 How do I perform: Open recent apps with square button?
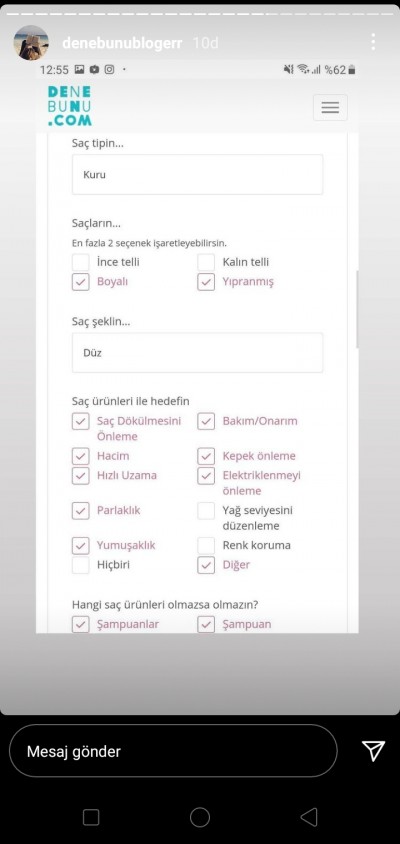point(91,817)
